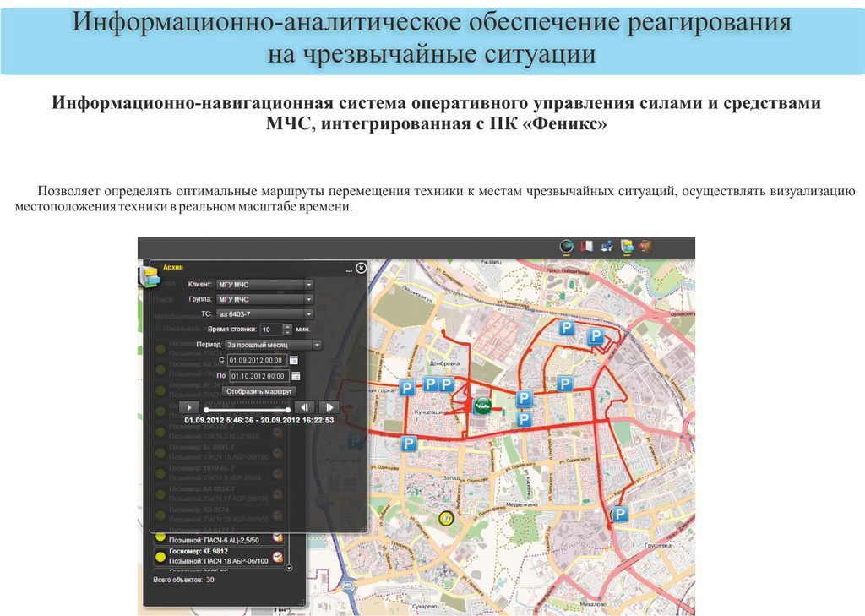The height and width of the screenshot is (616, 865).
Task: Click the green vehicle marker on map
Action: coord(482,405)
